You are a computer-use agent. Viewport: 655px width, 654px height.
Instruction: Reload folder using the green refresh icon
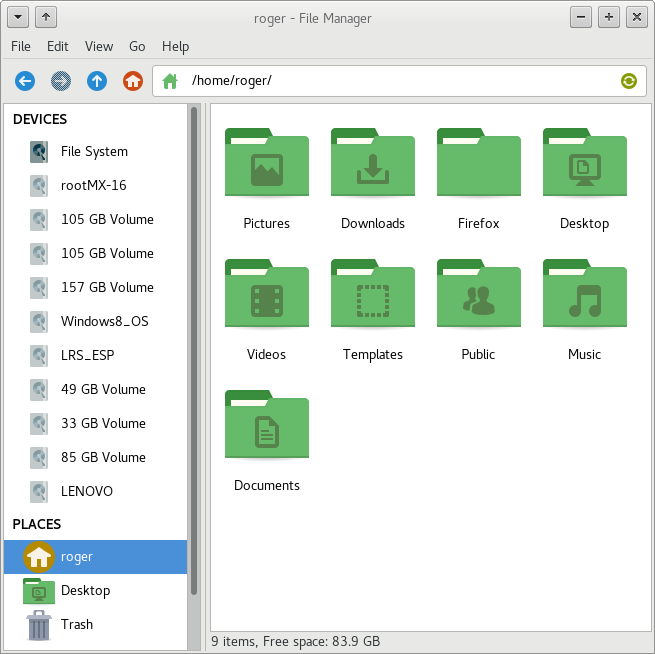coord(628,81)
